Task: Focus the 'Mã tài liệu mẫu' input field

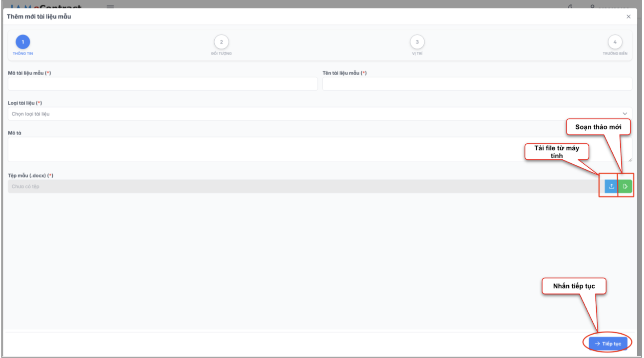Action: (x=163, y=84)
